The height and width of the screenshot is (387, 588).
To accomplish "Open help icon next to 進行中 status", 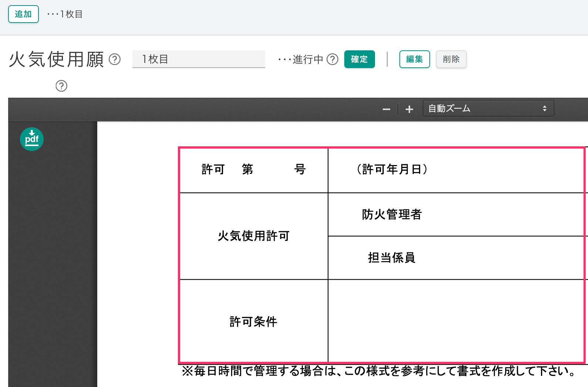I will pos(332,59).
